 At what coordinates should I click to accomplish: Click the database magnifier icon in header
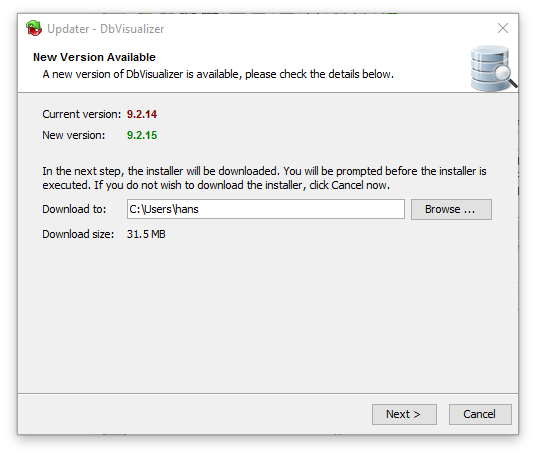[493, 68]
